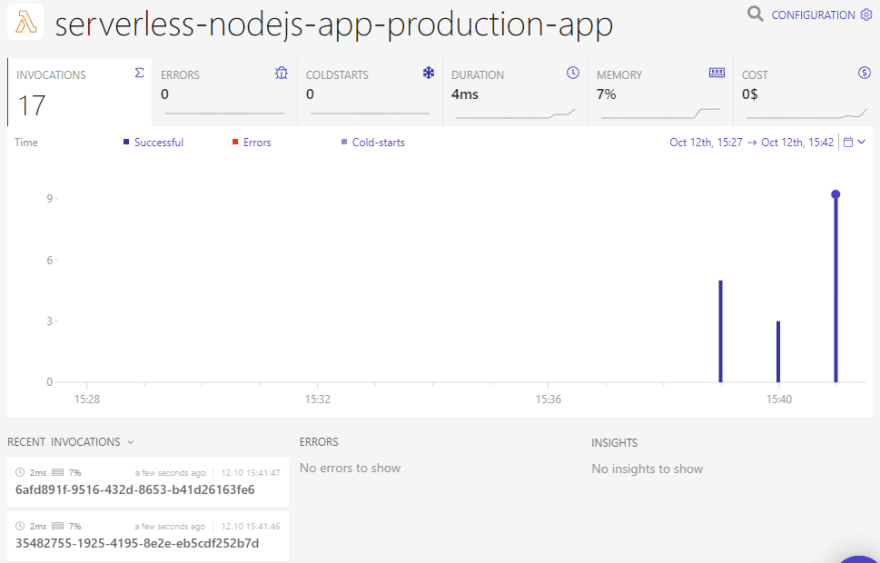The image size is (880, 563).
Task: Expand the date range chevron
Action: [x=861, y=142]
